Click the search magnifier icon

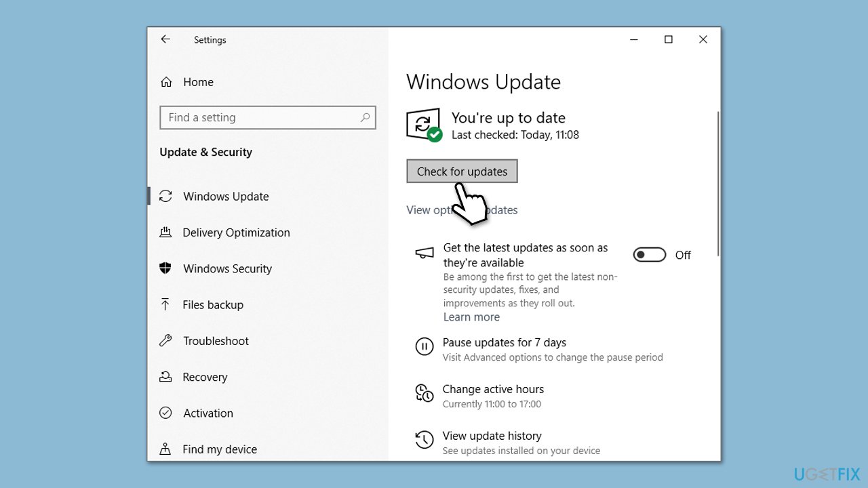coord(365,117)
